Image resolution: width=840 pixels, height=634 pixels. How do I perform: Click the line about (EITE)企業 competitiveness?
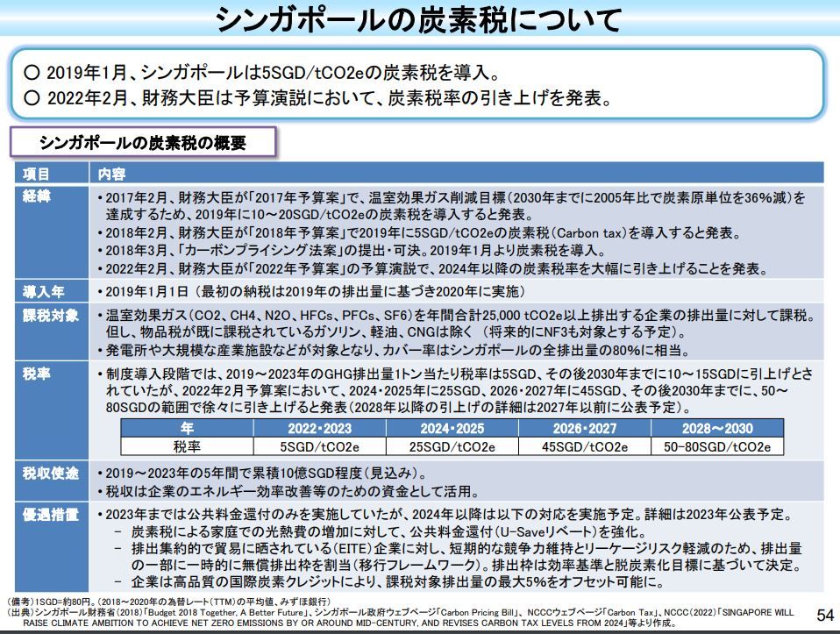tap(459, 549)
